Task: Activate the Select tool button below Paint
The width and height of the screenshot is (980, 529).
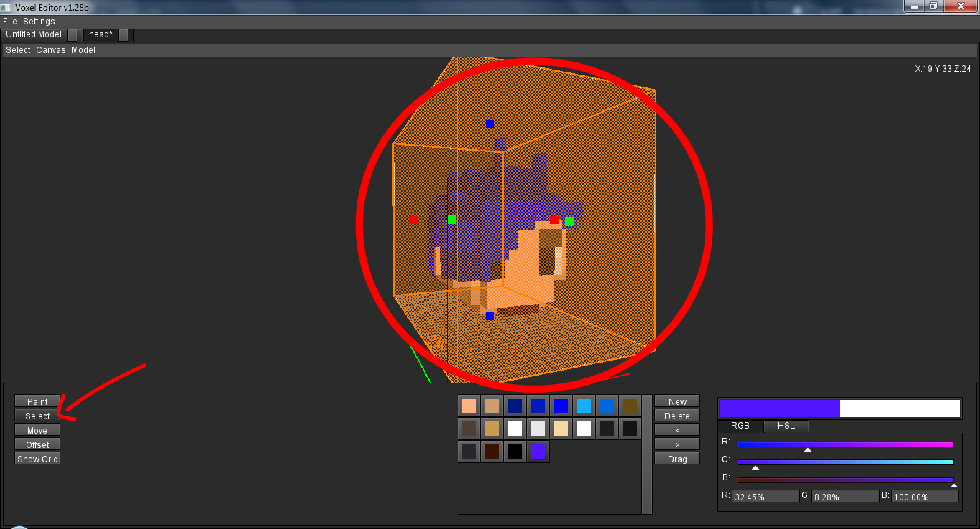Action: point(37,416)
